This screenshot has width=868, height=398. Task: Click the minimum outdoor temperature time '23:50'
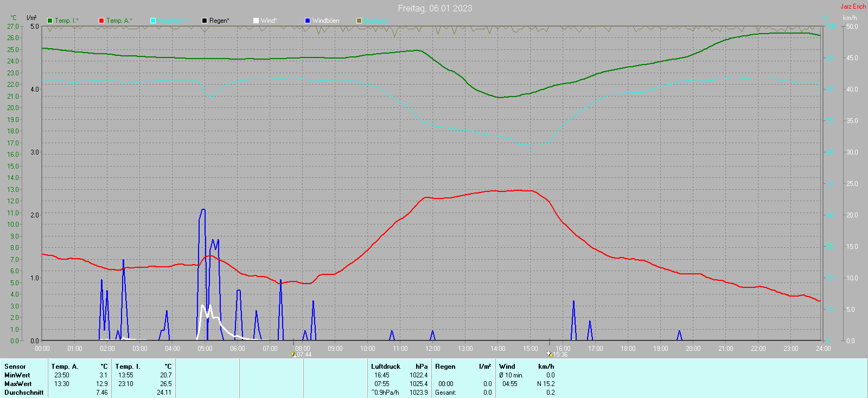pos(62,375)
